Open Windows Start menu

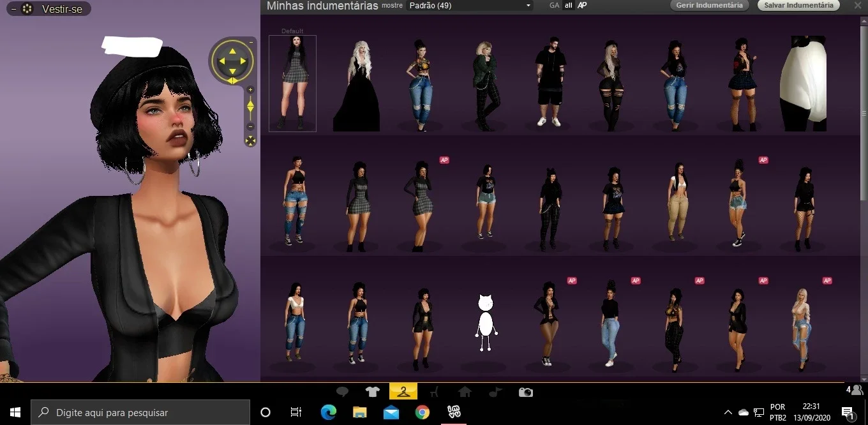15,412
